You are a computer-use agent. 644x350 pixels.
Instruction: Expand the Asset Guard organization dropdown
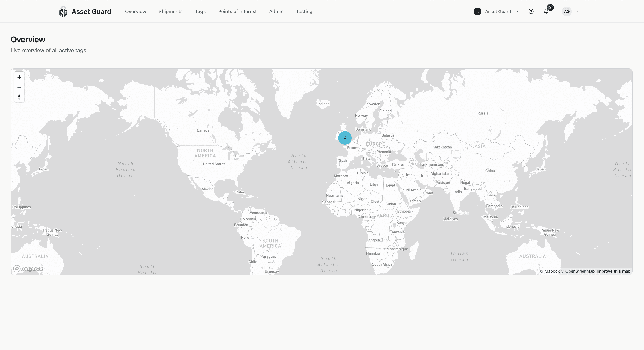(517, 12)
